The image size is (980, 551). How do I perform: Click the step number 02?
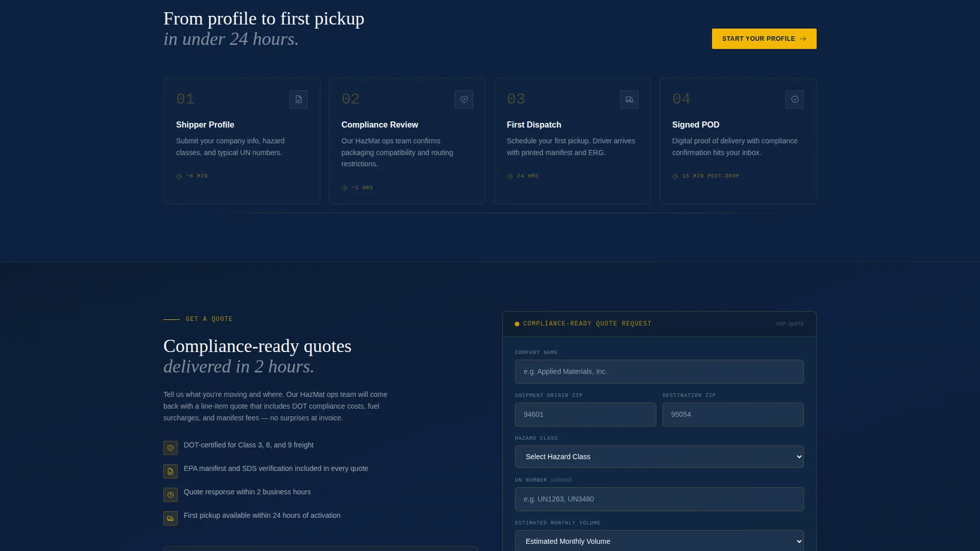pyautogui.click(x=351, y=99)
